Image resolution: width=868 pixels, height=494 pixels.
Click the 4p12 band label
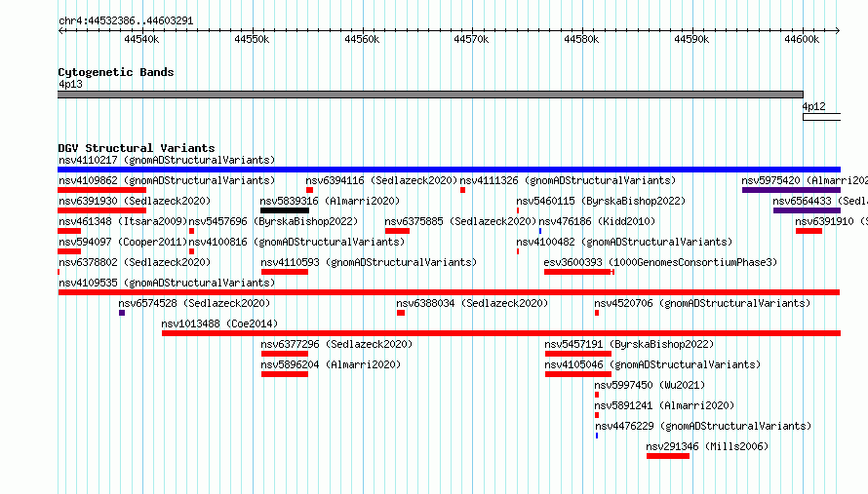point(813,106)
